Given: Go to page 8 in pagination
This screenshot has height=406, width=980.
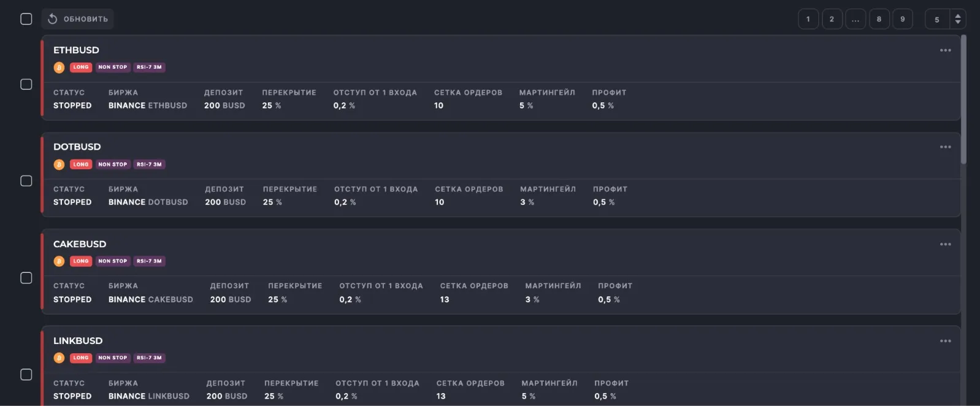Looking at the screenshot, I should [879, 19].
